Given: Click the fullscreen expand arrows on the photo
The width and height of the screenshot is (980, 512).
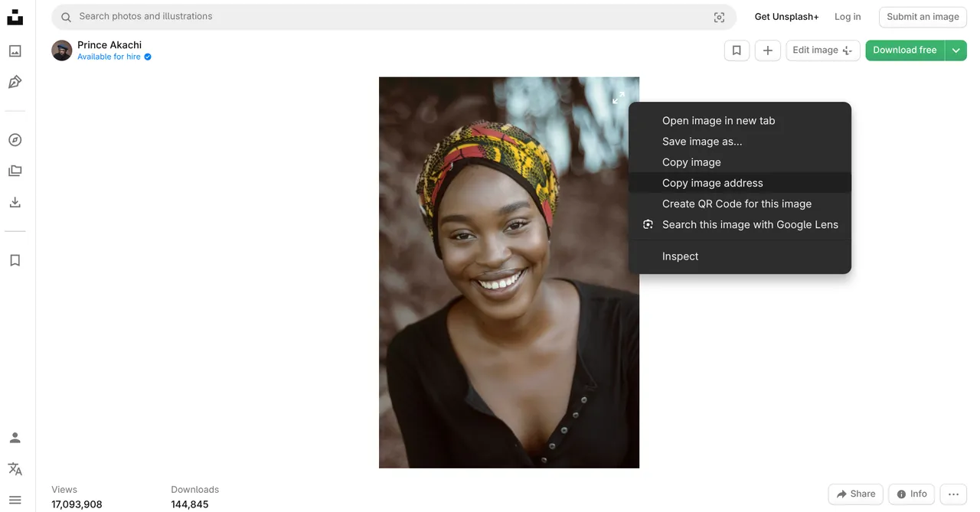Looking at the screenshot, I should [x=618, y=97].
